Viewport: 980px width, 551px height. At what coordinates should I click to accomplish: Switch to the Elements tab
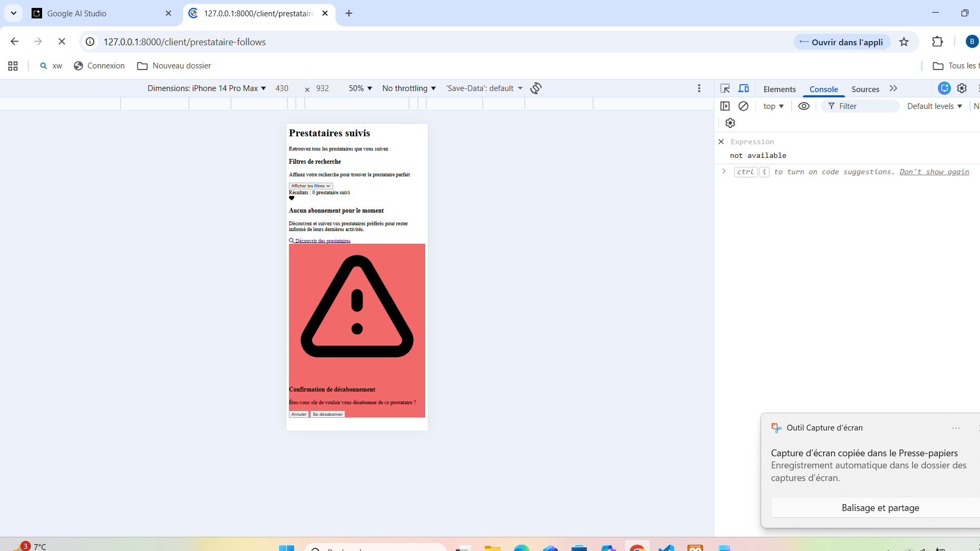tap(779, 89)
